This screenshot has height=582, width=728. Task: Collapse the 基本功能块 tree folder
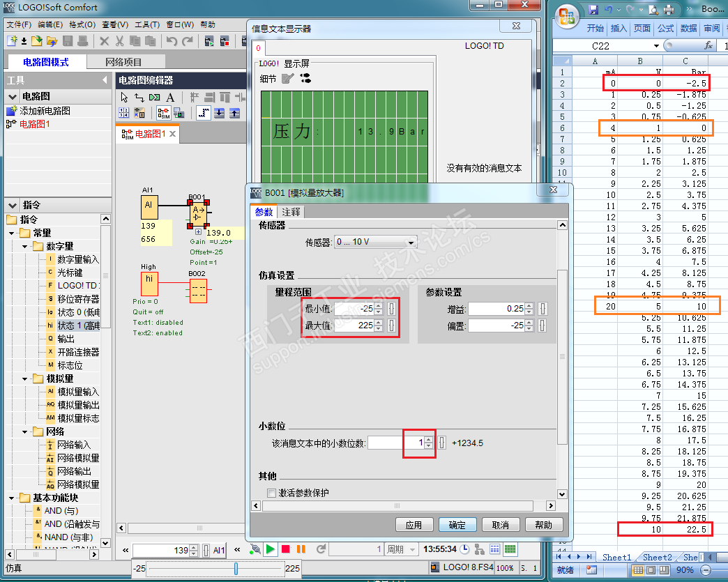coord(12,498)
